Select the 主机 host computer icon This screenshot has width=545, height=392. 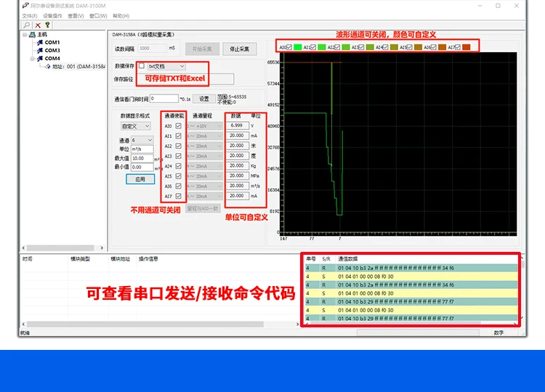[32, 34]
